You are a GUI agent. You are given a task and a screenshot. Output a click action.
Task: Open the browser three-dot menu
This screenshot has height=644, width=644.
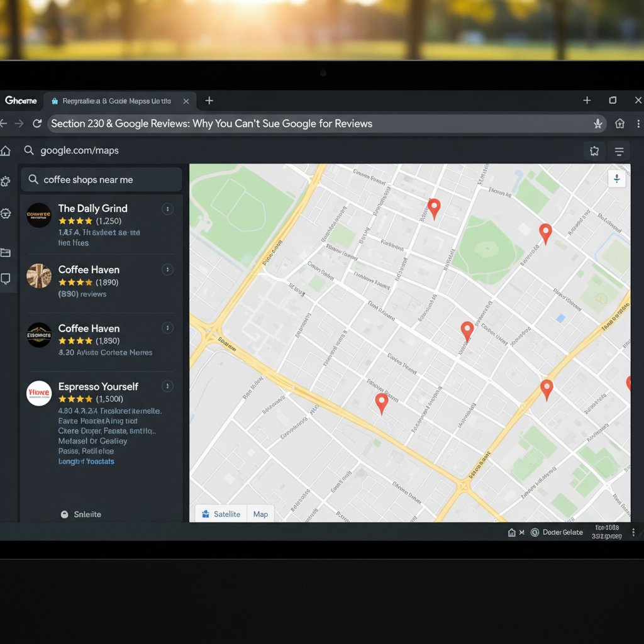click(x=638, y=124)
